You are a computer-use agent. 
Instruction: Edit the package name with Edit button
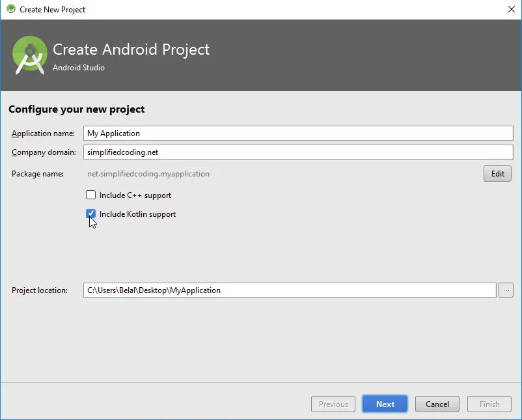[x=497, y=173]
